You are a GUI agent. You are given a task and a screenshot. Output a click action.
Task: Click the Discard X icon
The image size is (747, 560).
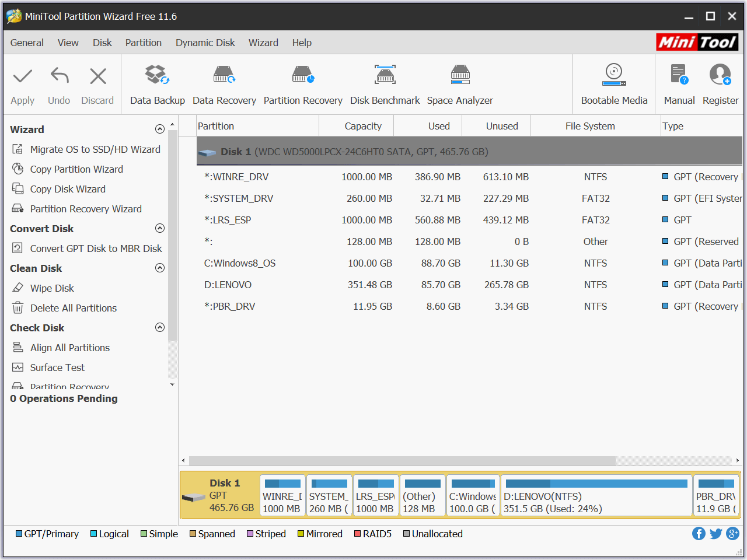click(98, 76)
